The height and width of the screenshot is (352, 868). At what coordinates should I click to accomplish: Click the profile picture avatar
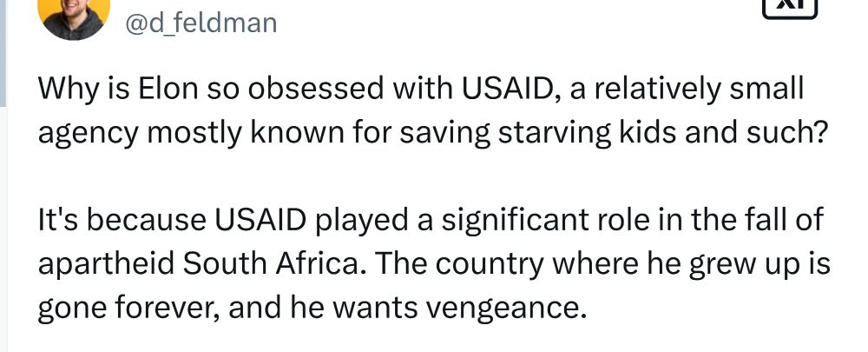point(75,15)
